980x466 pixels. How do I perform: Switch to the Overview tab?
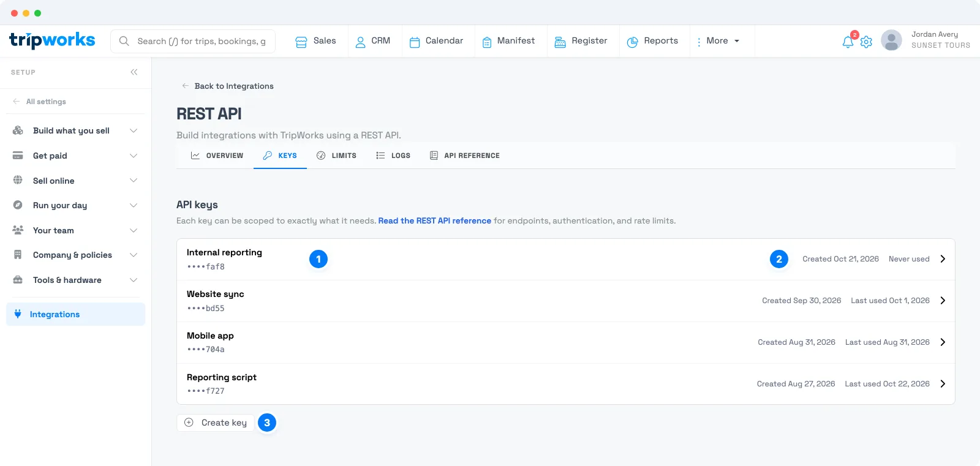point(217,156)
